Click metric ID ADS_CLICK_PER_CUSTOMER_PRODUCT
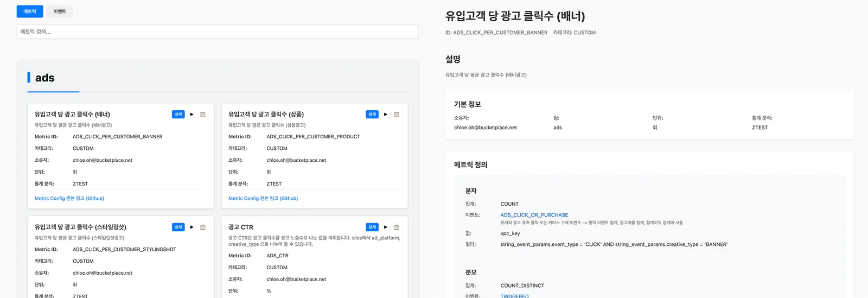This screenshot has height=298, width=868. pos(314,137)
